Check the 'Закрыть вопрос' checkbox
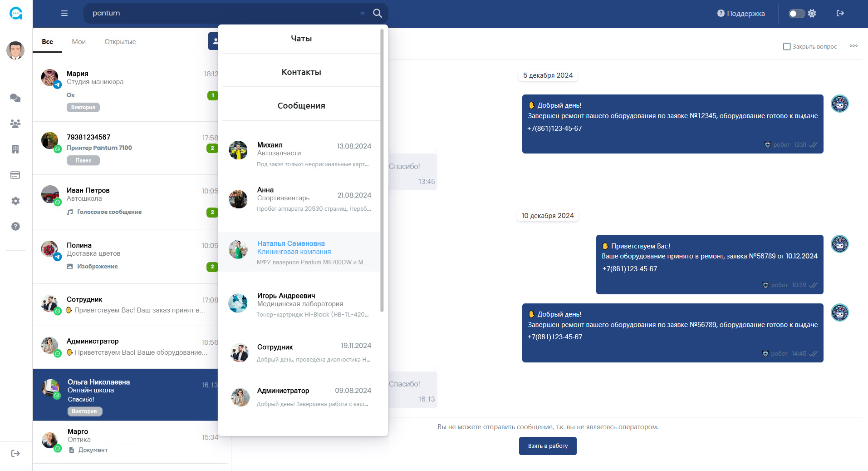 pyautogui.click(x=787, y=46)
